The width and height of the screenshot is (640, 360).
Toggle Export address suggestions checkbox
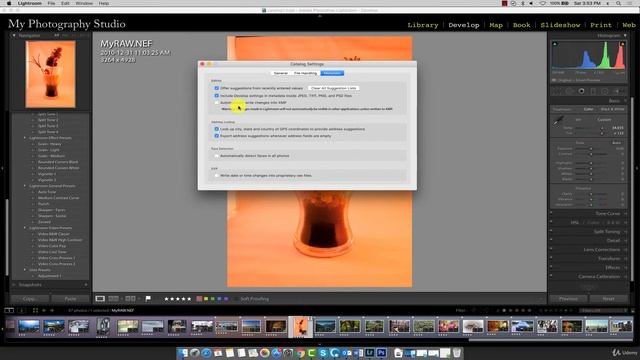pos(217,136)
